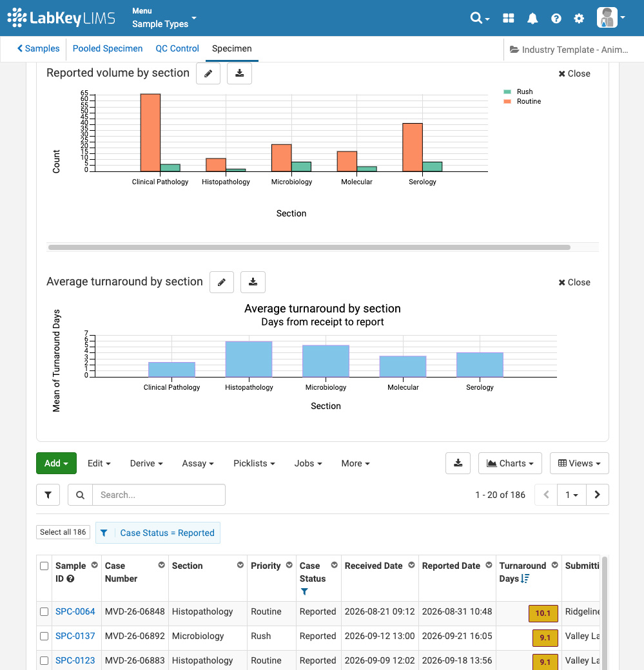
Task: Click the chart horizontal scrollbar
Action: coord(309,247)
